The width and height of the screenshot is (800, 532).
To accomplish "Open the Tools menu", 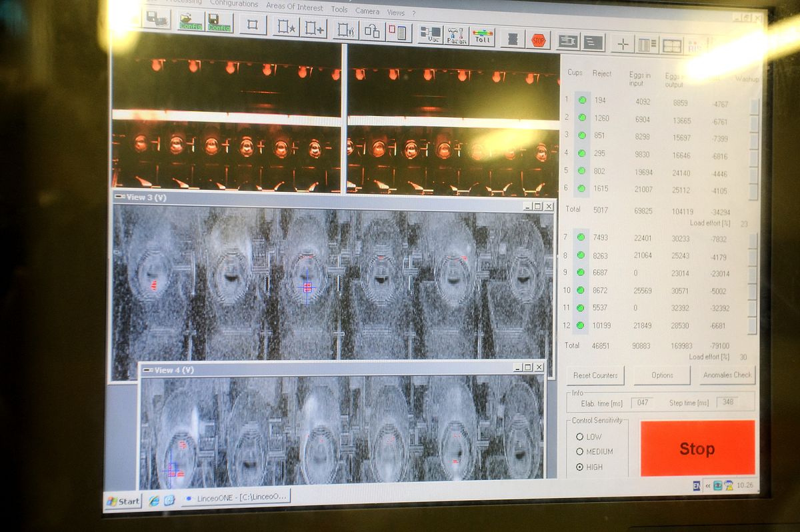I will point(339,9).
